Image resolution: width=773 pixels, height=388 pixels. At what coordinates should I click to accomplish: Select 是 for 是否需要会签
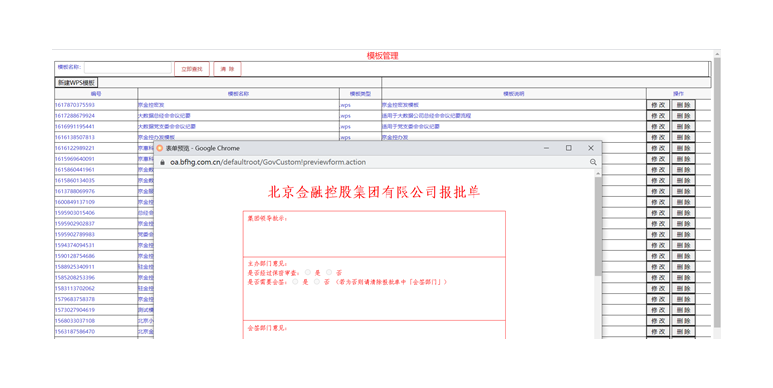pos(295,282)
